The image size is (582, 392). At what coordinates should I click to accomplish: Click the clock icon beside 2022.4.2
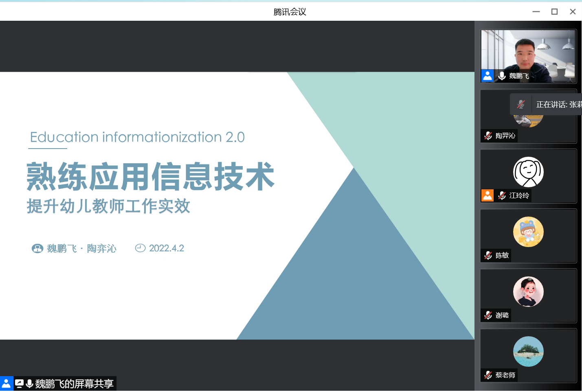(x=140, y=248)
